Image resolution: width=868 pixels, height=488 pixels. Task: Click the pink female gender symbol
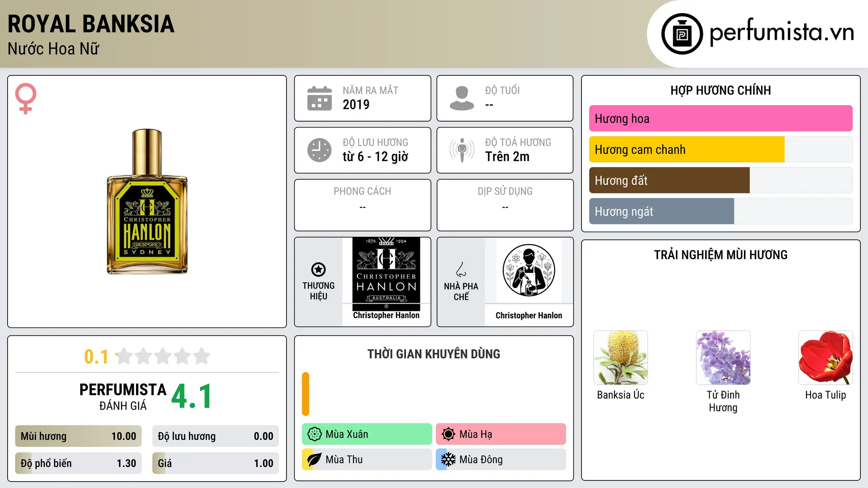25,98
